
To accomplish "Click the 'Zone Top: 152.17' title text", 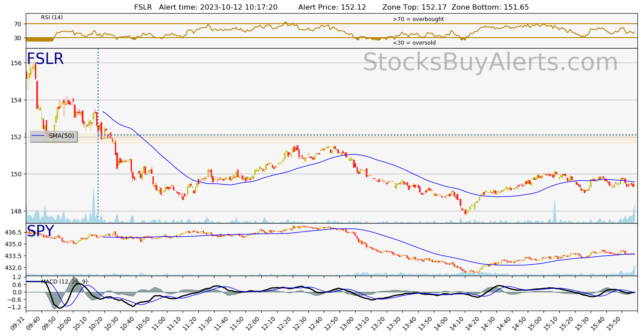I will pos(415,7).
